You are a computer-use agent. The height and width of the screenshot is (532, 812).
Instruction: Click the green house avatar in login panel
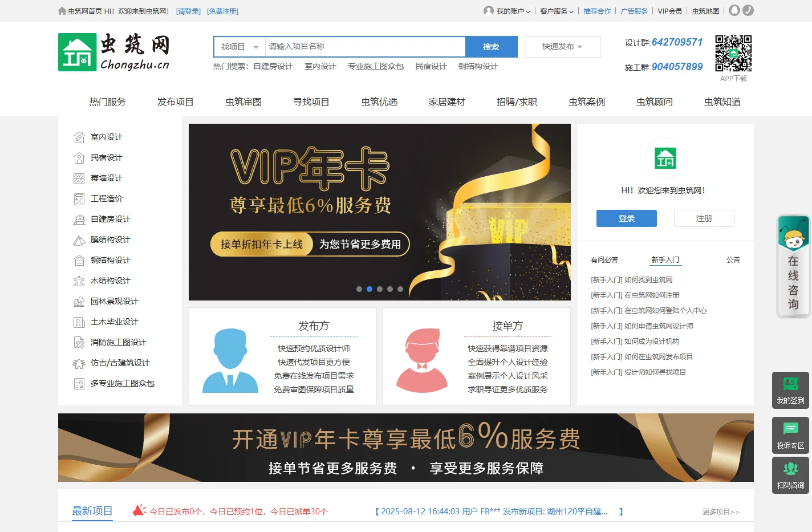point(665,158)
